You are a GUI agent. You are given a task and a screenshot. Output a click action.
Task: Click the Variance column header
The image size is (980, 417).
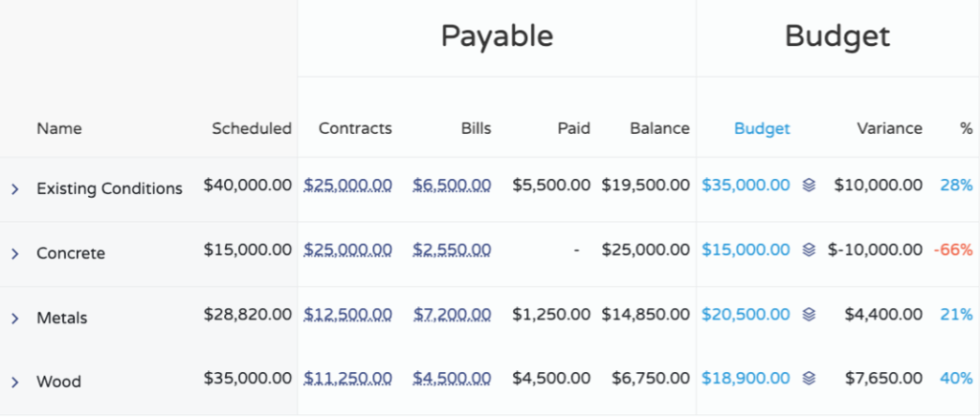[x=889, y=128]
